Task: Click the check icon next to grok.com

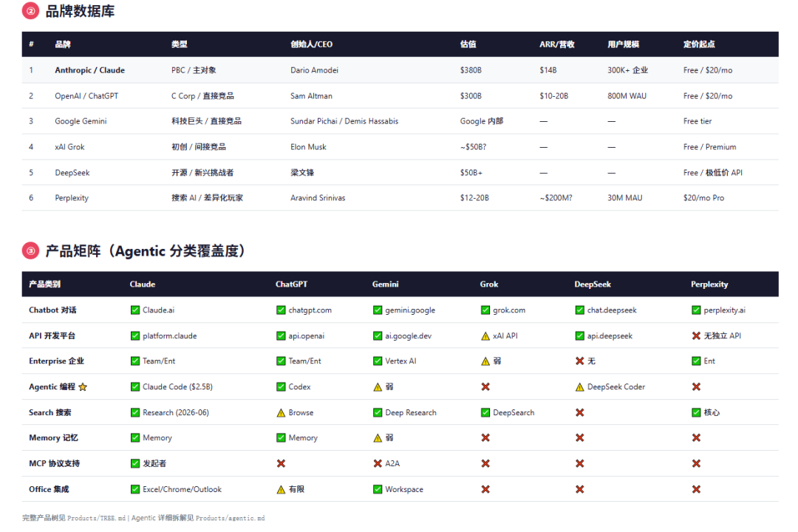Action: 485,310
